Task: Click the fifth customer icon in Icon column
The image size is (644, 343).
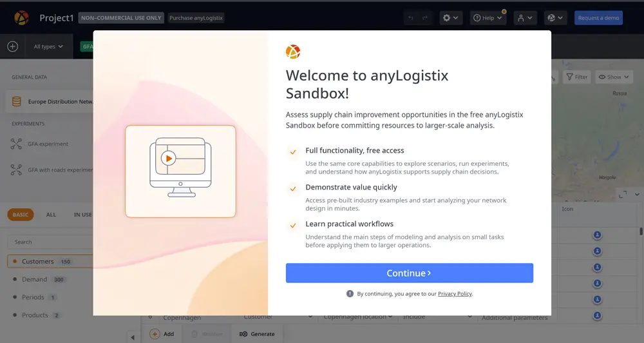Action: [597, 299]
